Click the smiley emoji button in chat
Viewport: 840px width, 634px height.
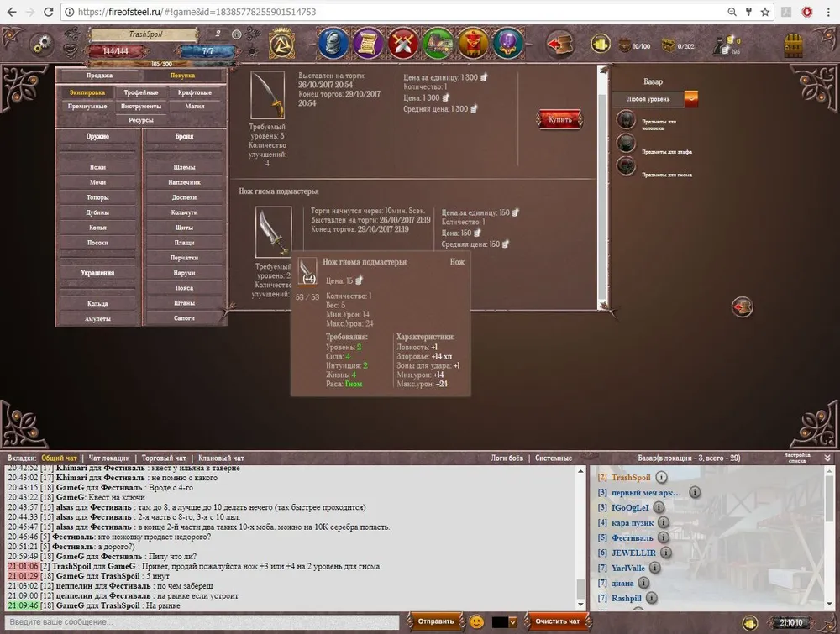[476, 622]
